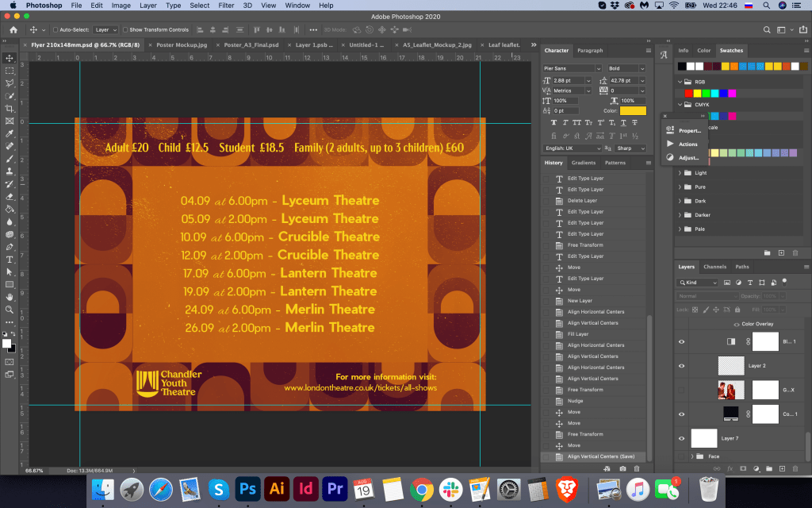Select the Move tool in the toolbar
Image resolution: width=812 pixels, height=508 pixels.
point(10,58)
